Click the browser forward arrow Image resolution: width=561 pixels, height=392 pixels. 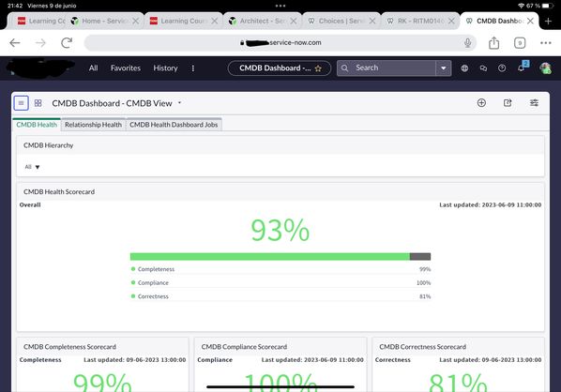coord(40,43)
